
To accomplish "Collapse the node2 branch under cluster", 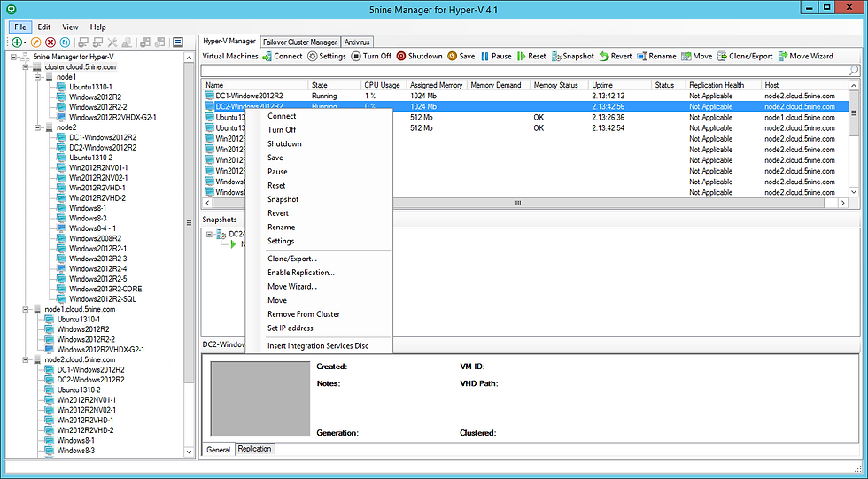I will pyautogui.click(x=37, y=127).
